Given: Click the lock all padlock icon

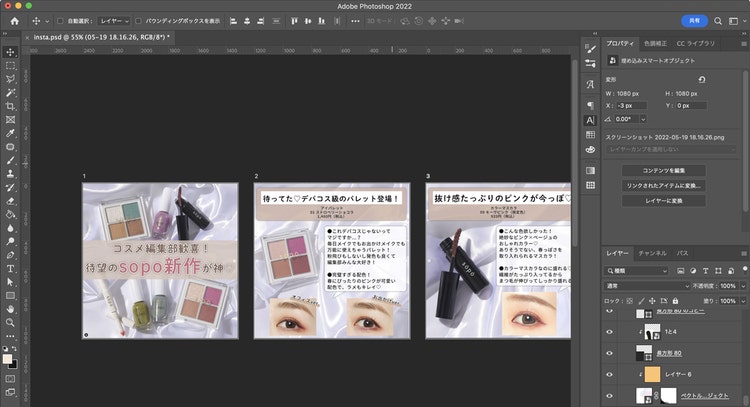Looking at the screenshot, I should [x=675, y=301].
